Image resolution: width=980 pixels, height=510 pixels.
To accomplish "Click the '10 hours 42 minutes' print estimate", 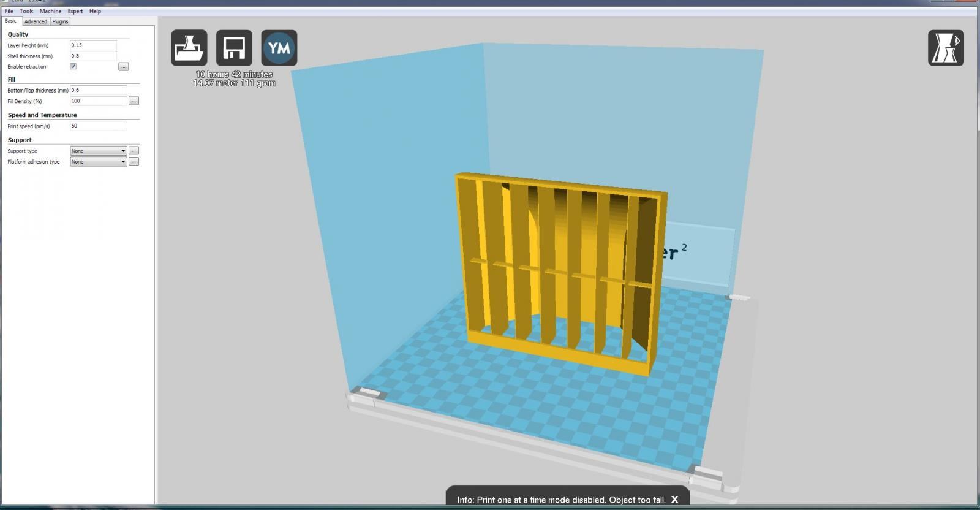I will click(x=234, y=74).
